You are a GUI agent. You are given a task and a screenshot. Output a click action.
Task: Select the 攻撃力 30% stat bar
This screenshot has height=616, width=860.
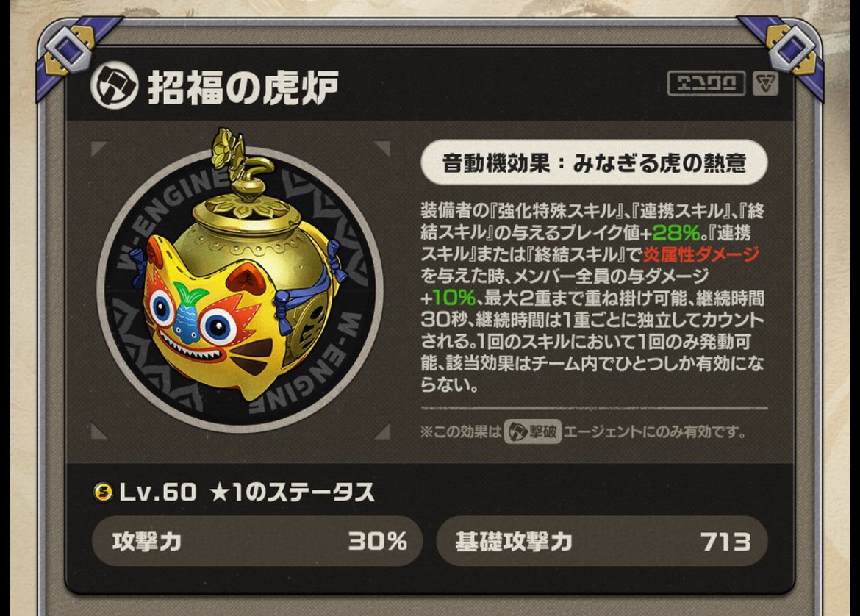[x=257, y=542]
